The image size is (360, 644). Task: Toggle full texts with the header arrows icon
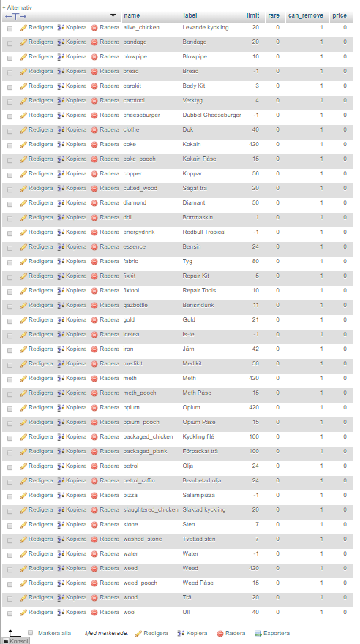[15, 16]
